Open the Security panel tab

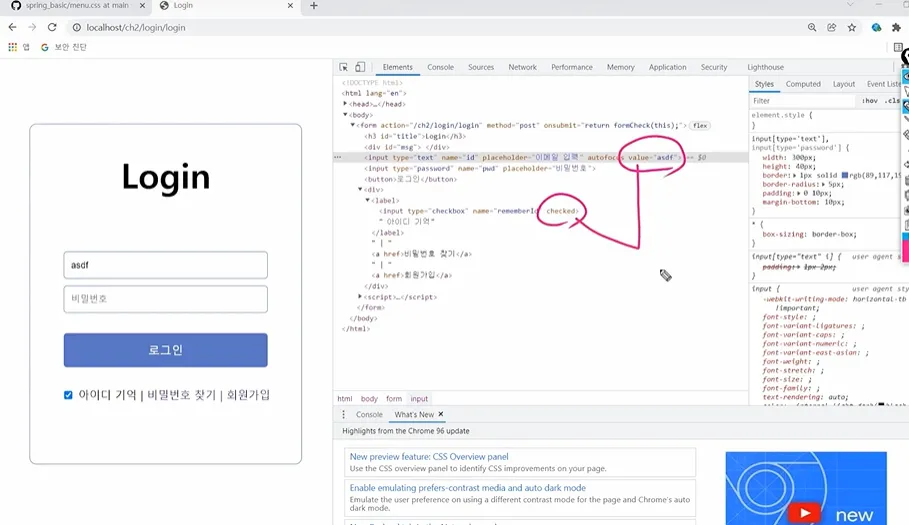(714, 67)
